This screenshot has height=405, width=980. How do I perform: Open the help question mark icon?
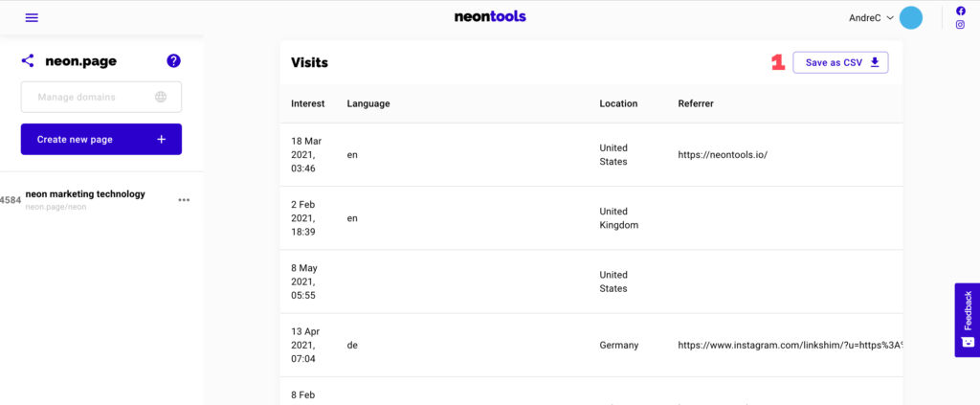174,60
